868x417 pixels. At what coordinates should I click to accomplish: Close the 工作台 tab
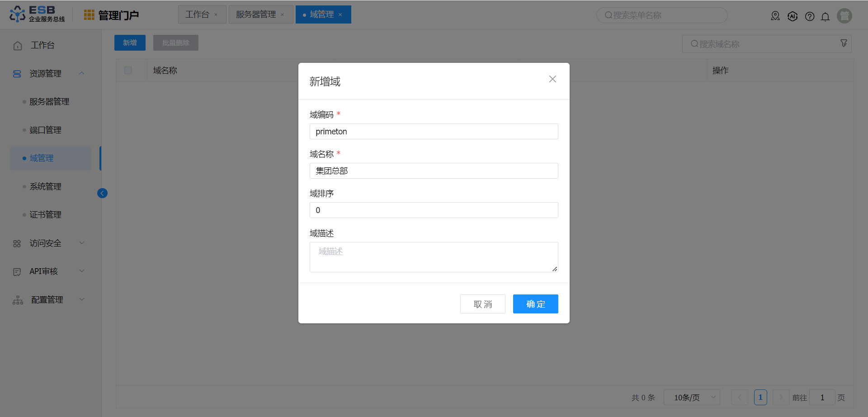(216, 15)
